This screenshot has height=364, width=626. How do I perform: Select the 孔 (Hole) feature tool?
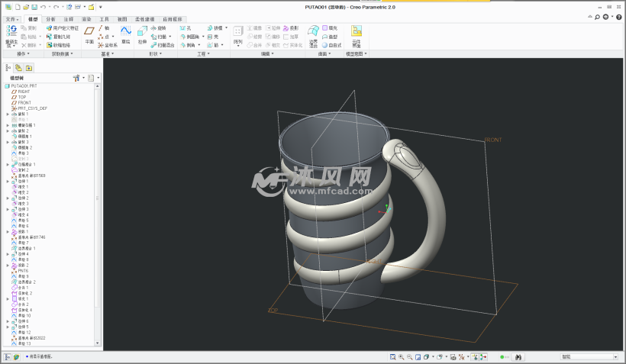(186, 28)
